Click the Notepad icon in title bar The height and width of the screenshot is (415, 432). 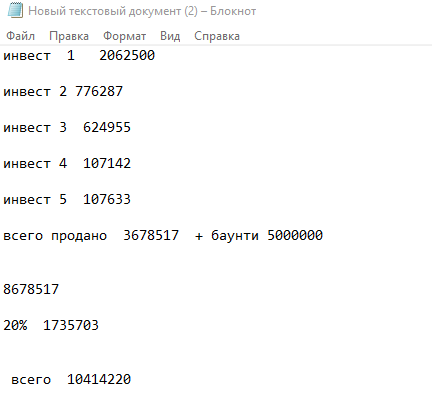click(x=15, y=10)
